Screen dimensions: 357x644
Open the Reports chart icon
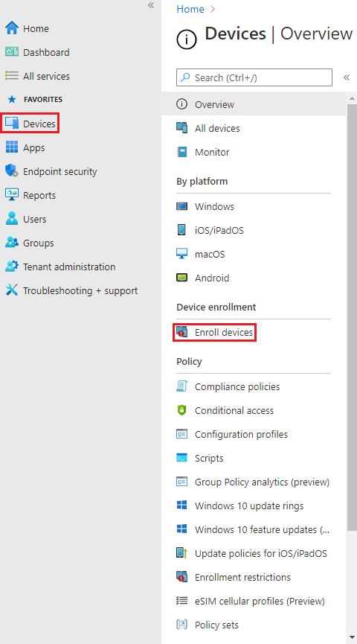12,195
